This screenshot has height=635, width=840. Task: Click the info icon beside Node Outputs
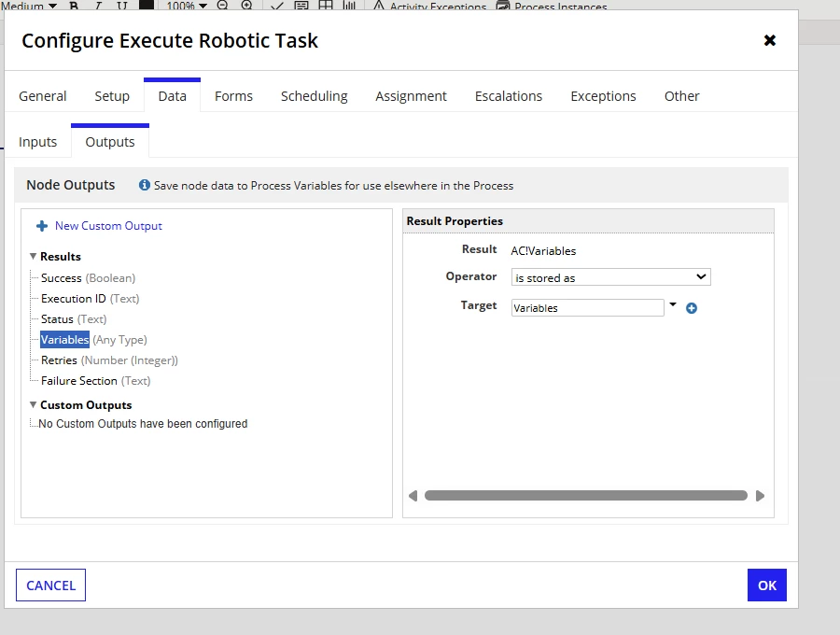[144, 185]
